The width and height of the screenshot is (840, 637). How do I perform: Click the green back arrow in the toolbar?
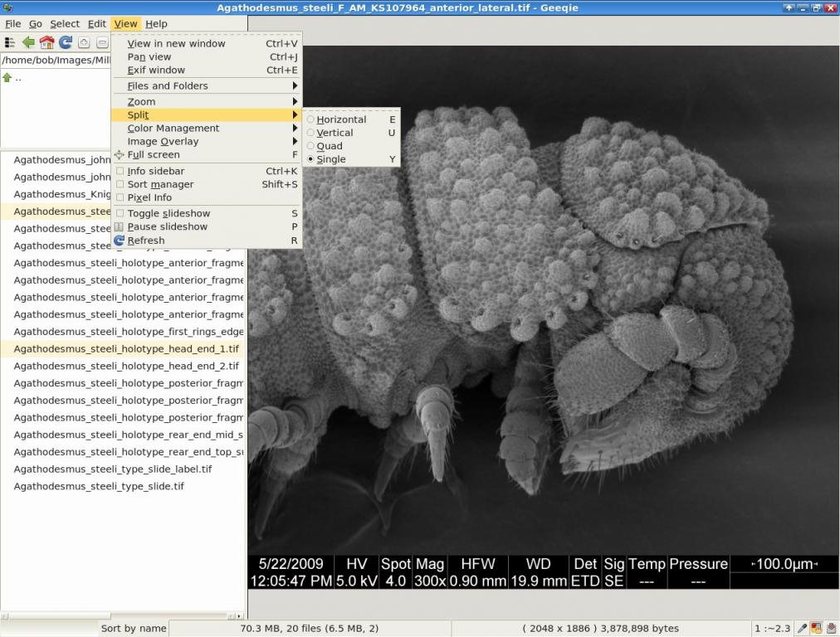(x=28, y=42)
